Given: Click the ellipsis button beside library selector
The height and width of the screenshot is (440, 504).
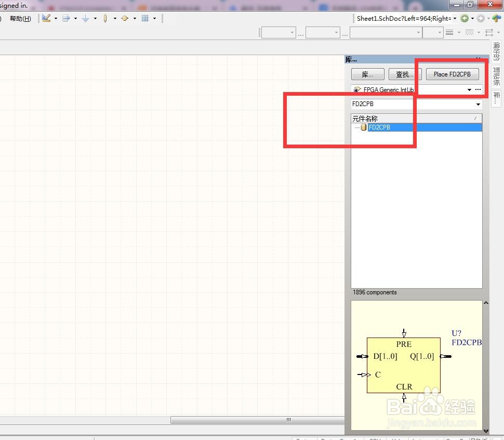Looking at the screenshot, I should pos(478,89).
